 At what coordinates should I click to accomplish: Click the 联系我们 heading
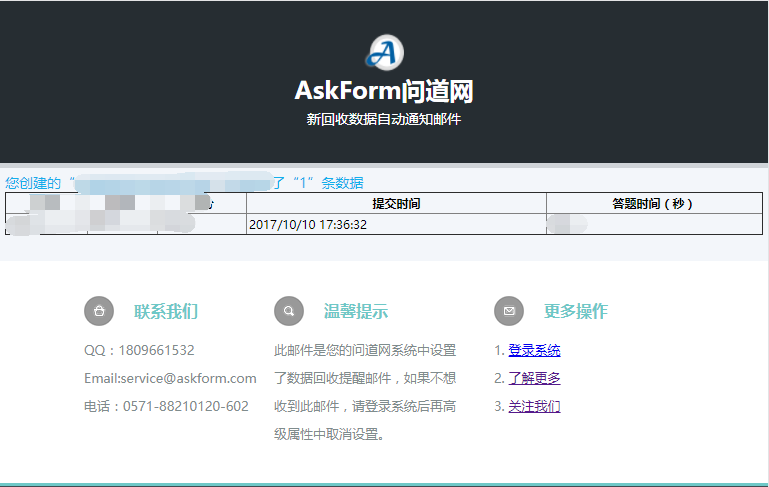click(x=166, y=311)
